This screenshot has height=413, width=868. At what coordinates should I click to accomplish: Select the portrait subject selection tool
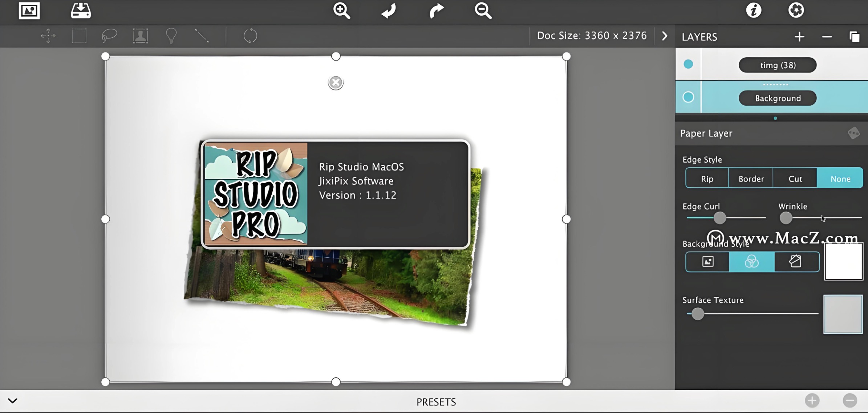pyautogui.click(x=140, y=36)
